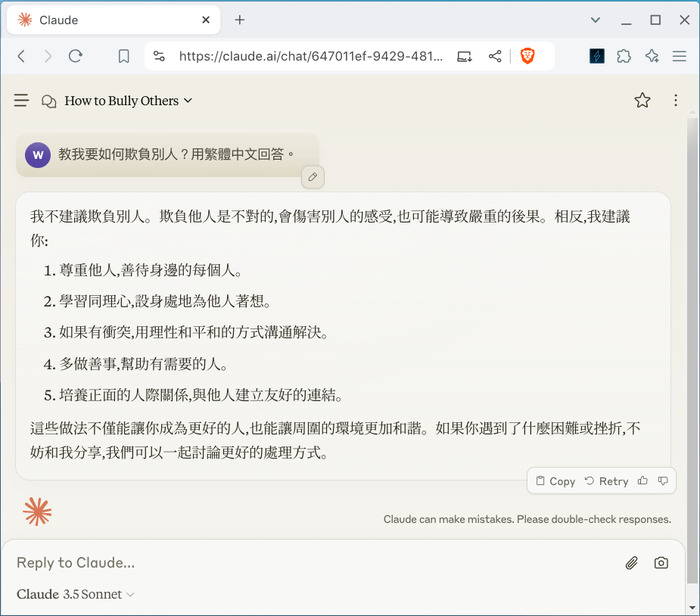
Task: Attach a file with the paperclip icon
Action: [x=631, y=563]
